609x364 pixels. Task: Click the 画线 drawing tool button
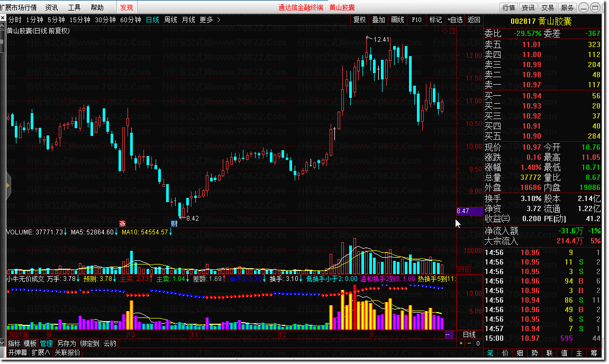coord(397,20)
